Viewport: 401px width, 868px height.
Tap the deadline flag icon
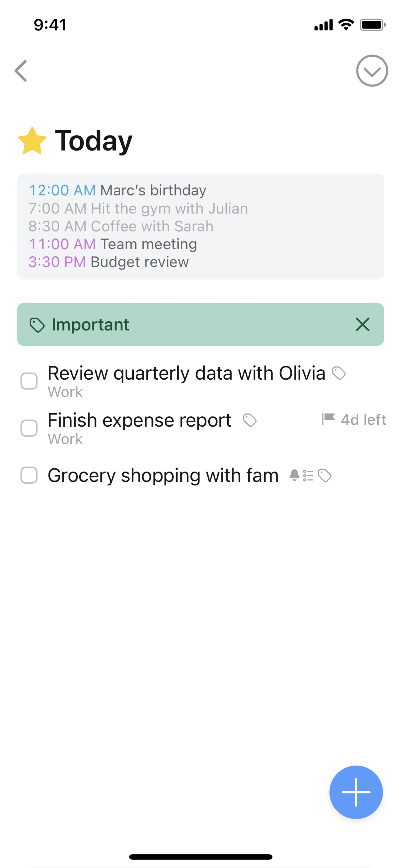pyautogui.click(x=328, y=419)
